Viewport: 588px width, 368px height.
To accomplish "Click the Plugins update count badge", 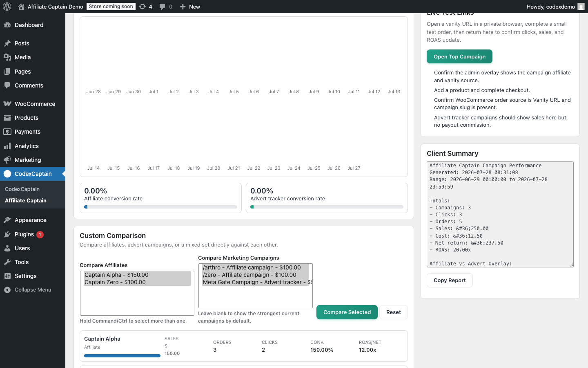I will click(40, 235).
